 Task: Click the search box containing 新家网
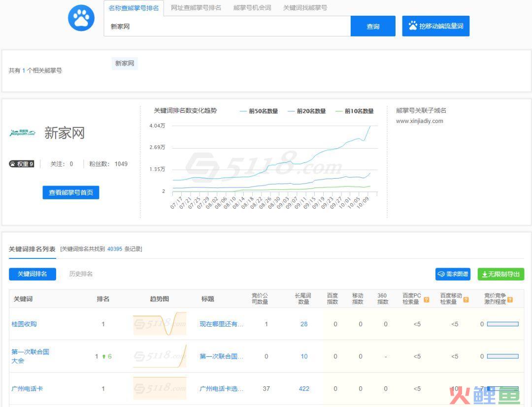[x=227, y=27]
